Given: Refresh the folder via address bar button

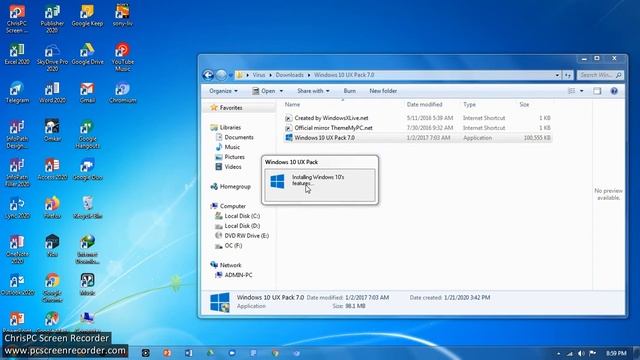Looking at the screenshot, I should [568, 75].
